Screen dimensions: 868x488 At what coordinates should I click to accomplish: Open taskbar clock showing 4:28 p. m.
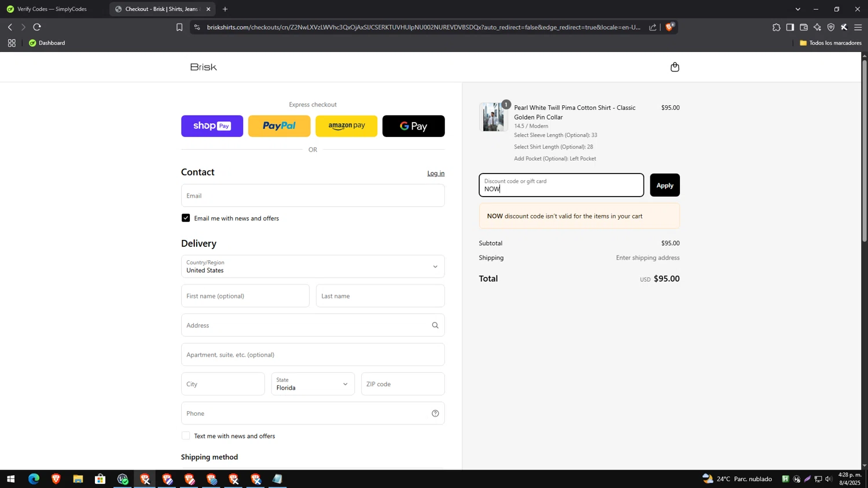point(849,479)
